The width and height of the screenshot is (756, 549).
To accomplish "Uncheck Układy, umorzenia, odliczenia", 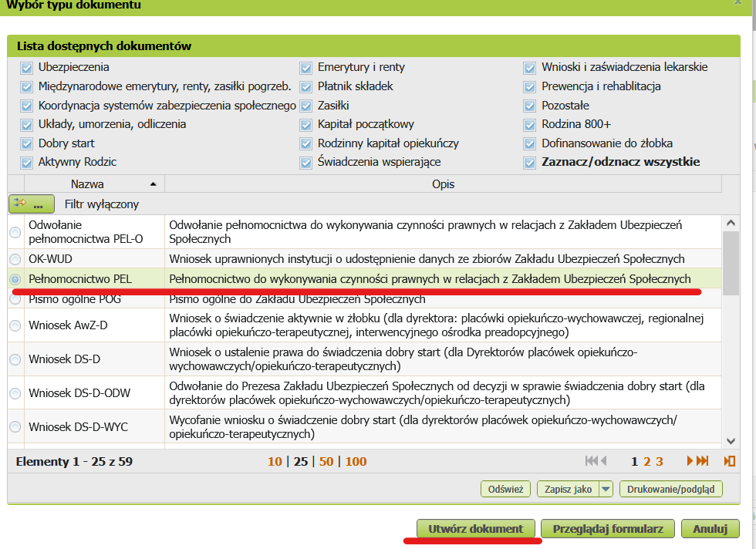I will tap(26, 126).
